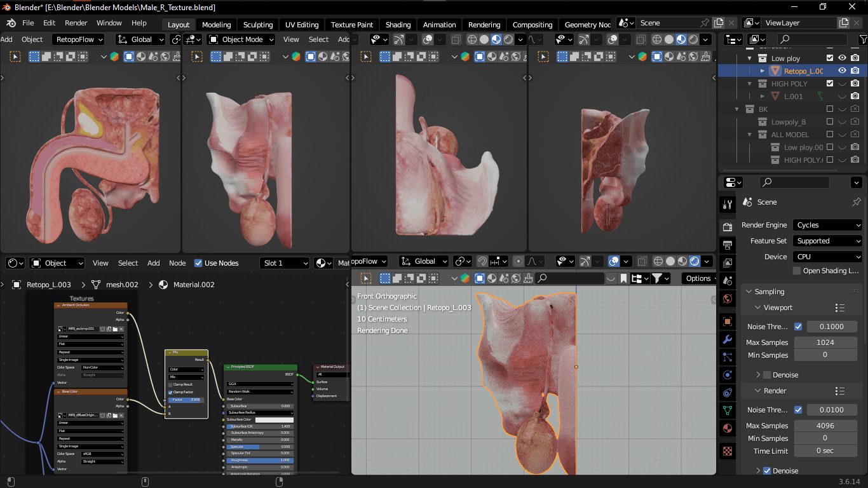The image size is (868, 488).
Task: Switch to the Sculpting workspace tab
Action: click(257, 25)
